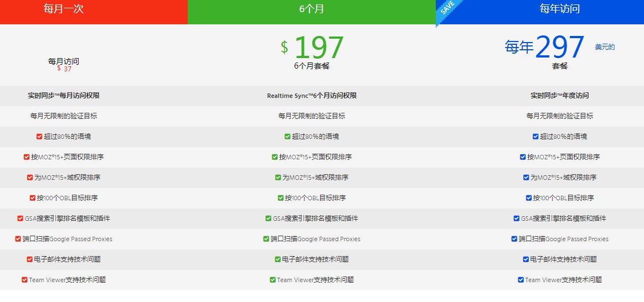Screen dimensions: 644x302
Task: Click the small blue 美元的 label
Action: pyautogui.click(x=605, y=47)
